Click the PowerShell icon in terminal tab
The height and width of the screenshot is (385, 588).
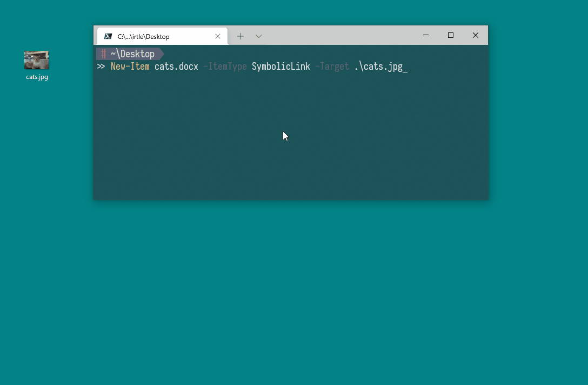pyautogui.click(x=108, y=36)
